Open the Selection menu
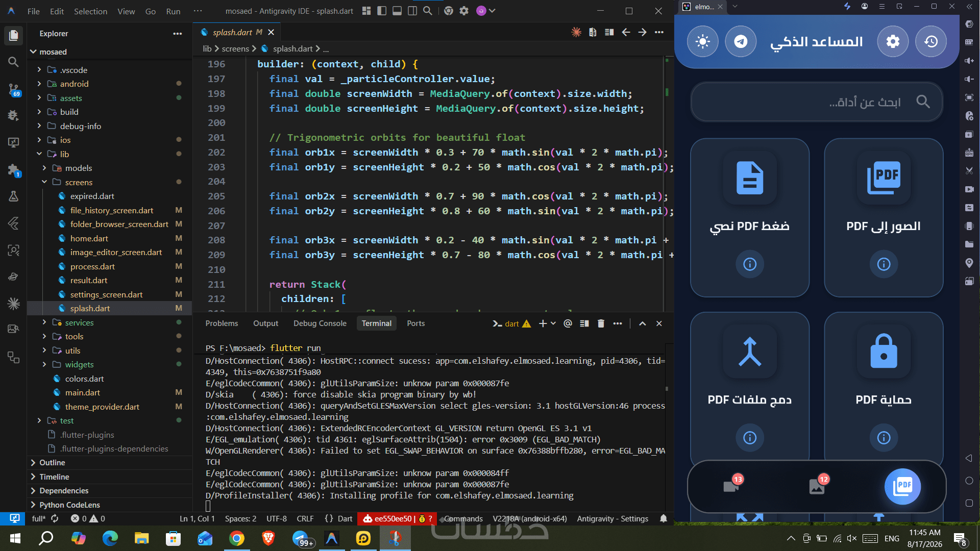This screenshot has width=980, height=551. 90,11
